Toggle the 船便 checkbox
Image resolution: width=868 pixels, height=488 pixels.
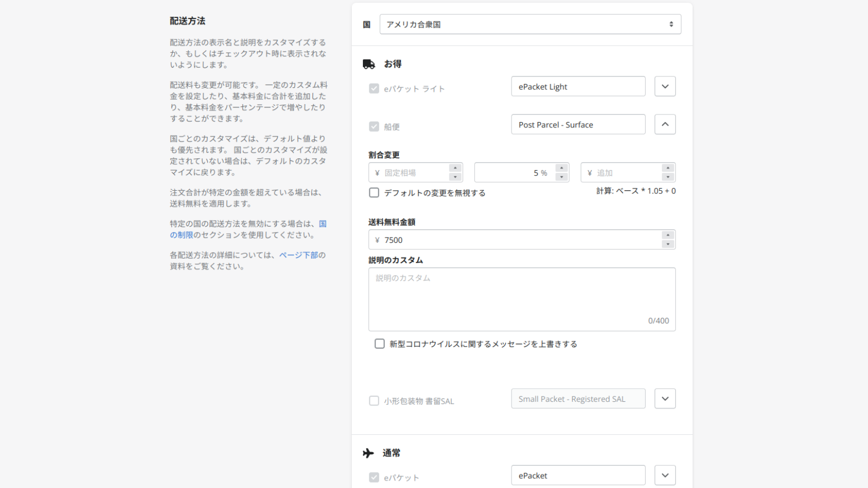(x=374, y=126)
